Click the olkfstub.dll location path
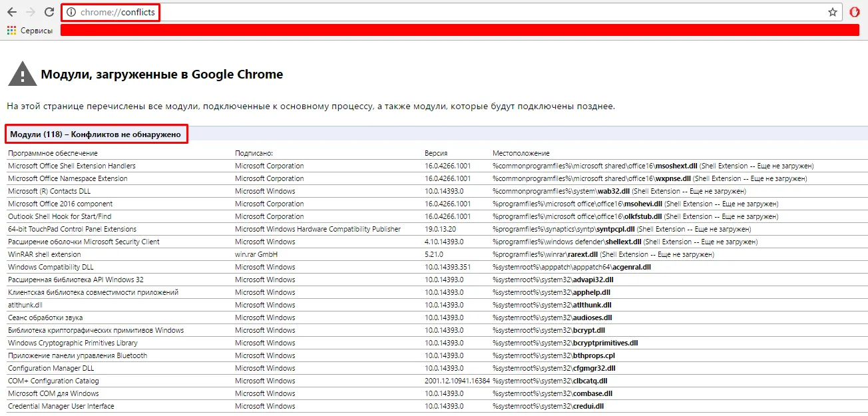The image size is (868, 416). point(635,216)
